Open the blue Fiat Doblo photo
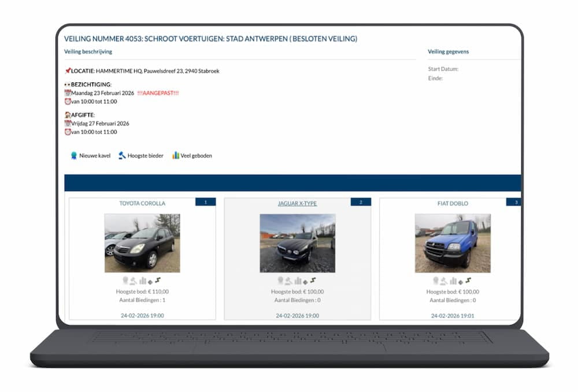Viewport: 578px width, 392px height. point(453,243)
